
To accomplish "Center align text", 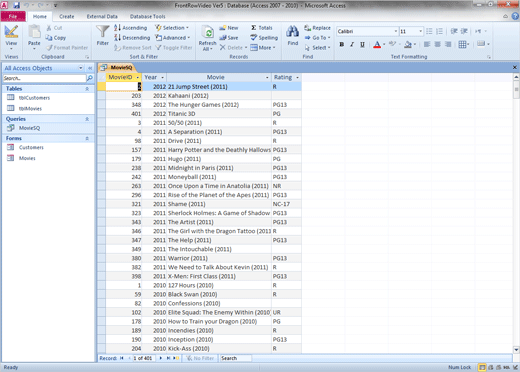I will [437, 44].
